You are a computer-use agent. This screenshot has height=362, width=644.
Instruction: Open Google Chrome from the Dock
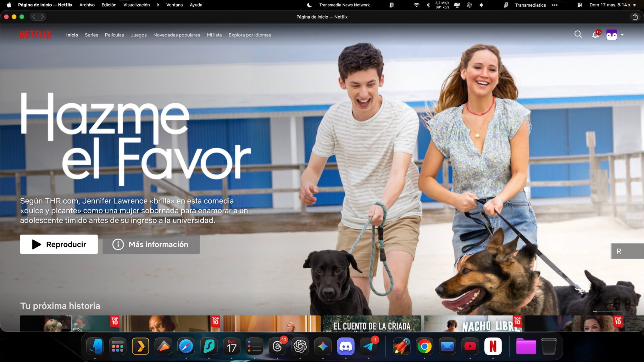[x=425, y=346]
